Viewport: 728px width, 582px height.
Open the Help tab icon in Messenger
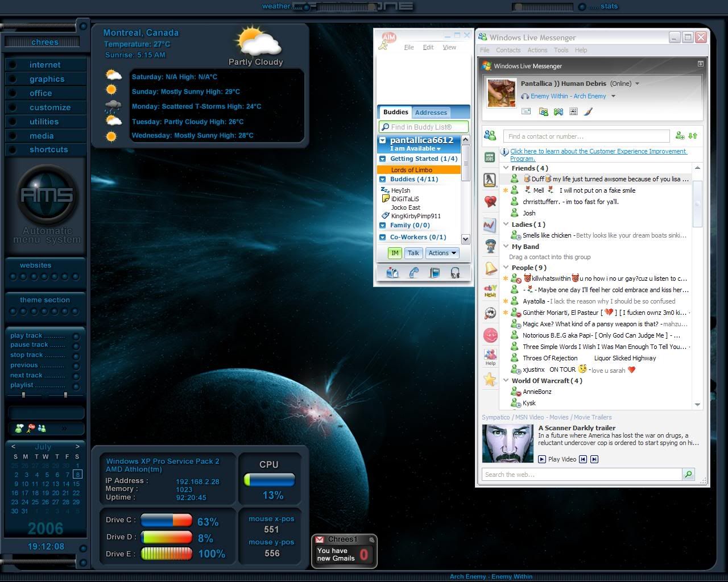[490, 357]
